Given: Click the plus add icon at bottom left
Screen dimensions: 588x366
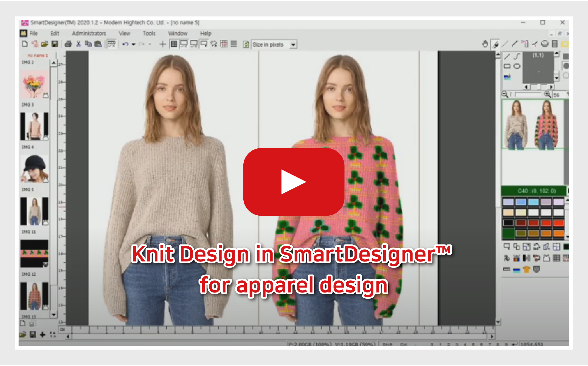Looking at the screenshot, I should pos(43,334).
